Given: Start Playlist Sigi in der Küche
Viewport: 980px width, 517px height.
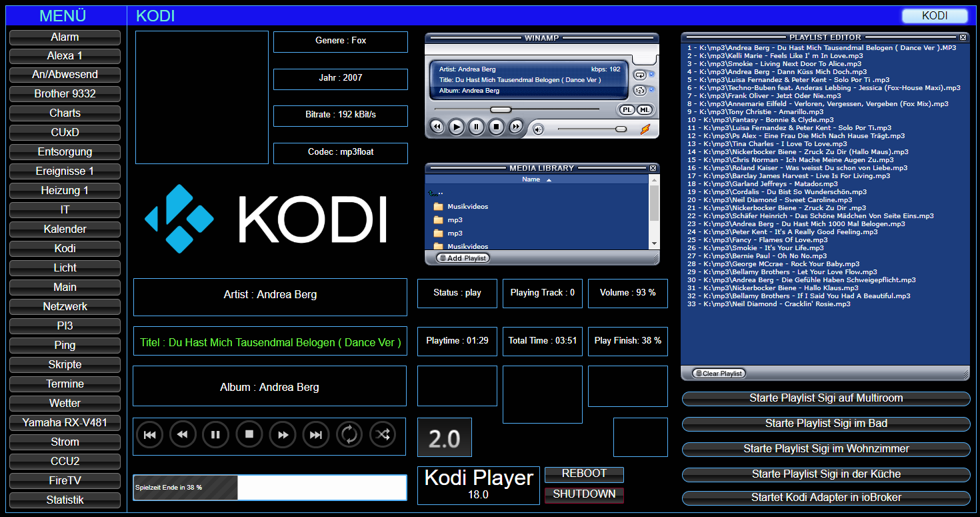Looking at the screenshot, I should 826,474.
